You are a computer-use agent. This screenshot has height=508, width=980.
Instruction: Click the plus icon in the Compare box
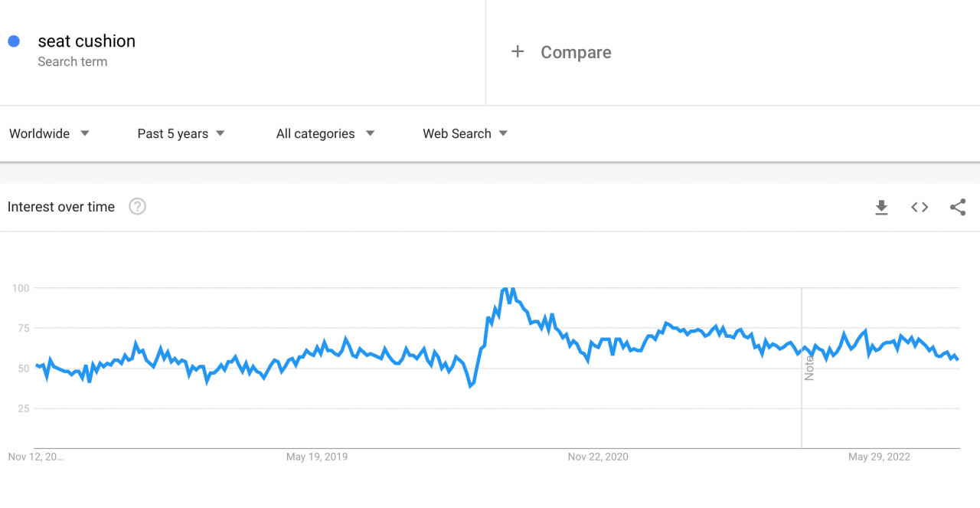pos(518,51)
